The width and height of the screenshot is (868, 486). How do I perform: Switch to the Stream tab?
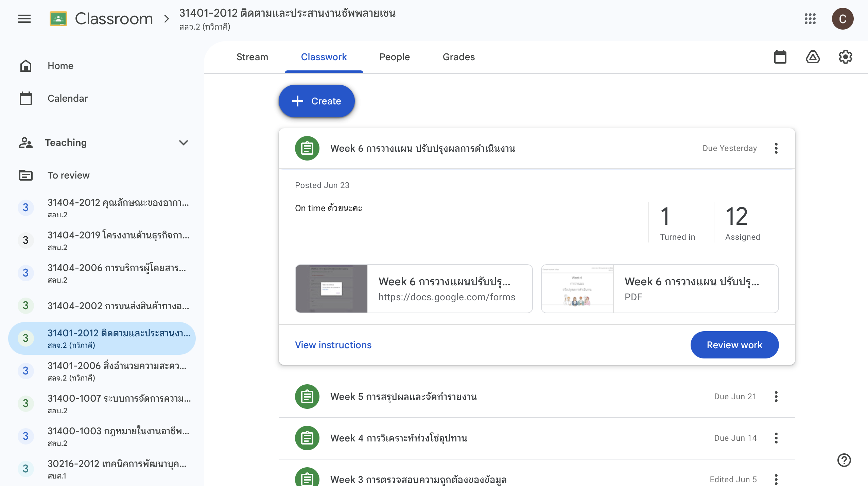coord(252,57)
